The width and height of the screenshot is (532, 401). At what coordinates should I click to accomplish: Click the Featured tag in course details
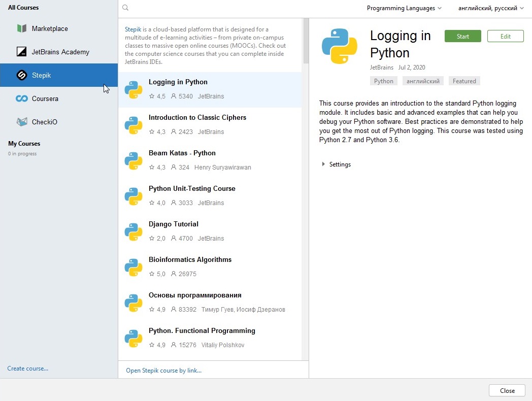464,81
